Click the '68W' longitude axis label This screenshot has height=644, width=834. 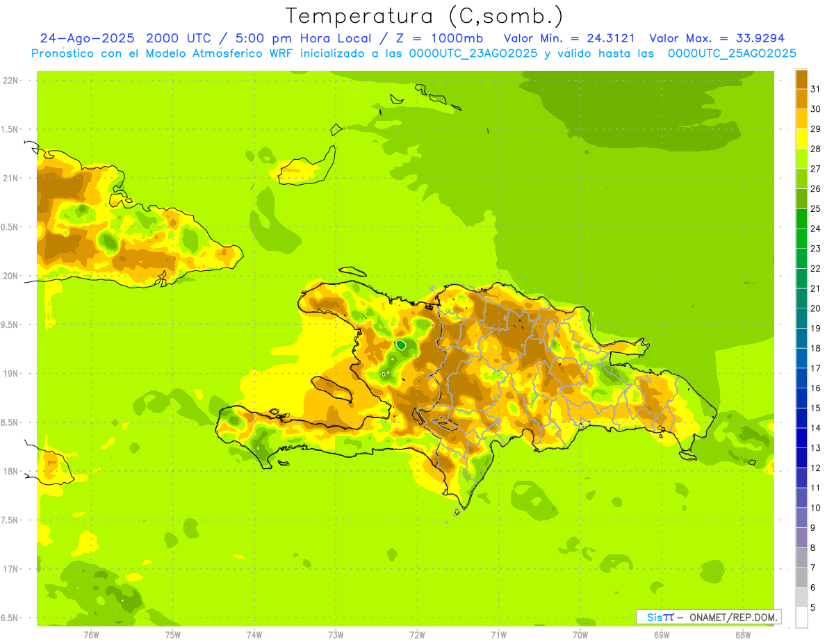743,635
